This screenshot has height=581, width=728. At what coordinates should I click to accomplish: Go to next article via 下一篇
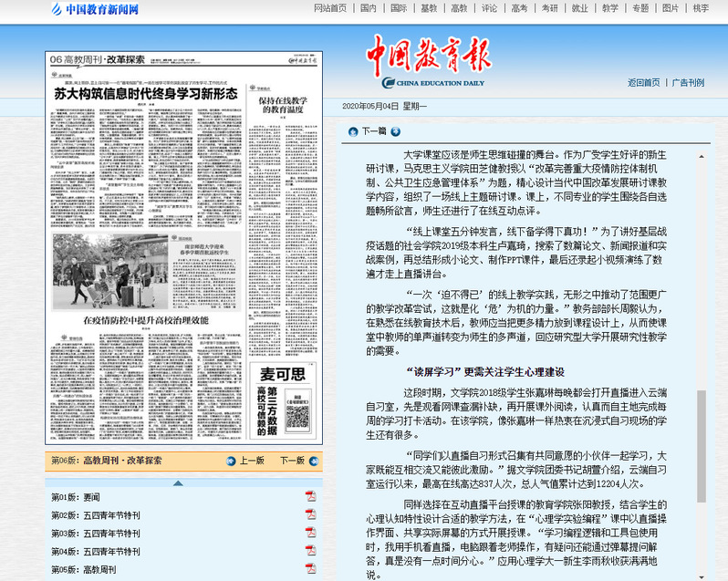point(374,130)
